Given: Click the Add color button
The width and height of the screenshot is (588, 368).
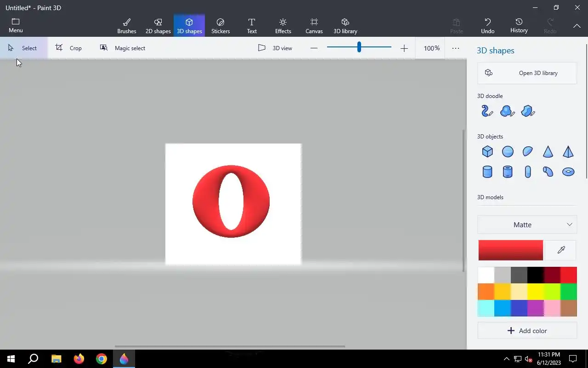Looking at the screenshot, I should tap(527, 331).
